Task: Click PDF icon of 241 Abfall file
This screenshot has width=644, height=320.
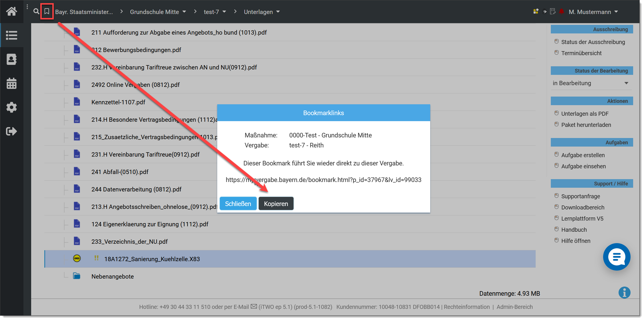Action: pos(77,171)
